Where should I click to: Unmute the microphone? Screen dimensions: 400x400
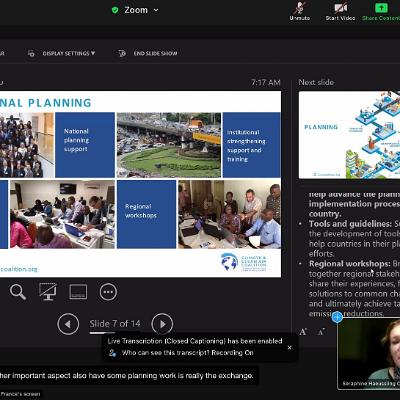coord(300,12)
